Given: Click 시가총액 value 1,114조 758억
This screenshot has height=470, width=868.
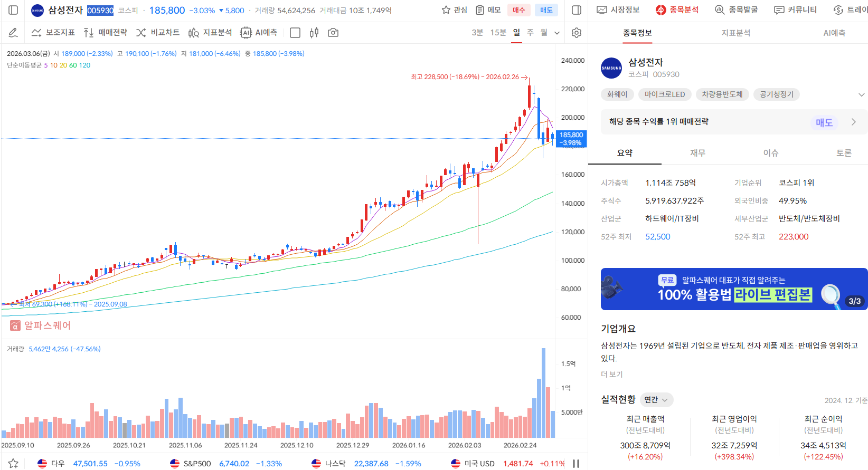Looking at the screenshot, I should click(x=671, y=183).
